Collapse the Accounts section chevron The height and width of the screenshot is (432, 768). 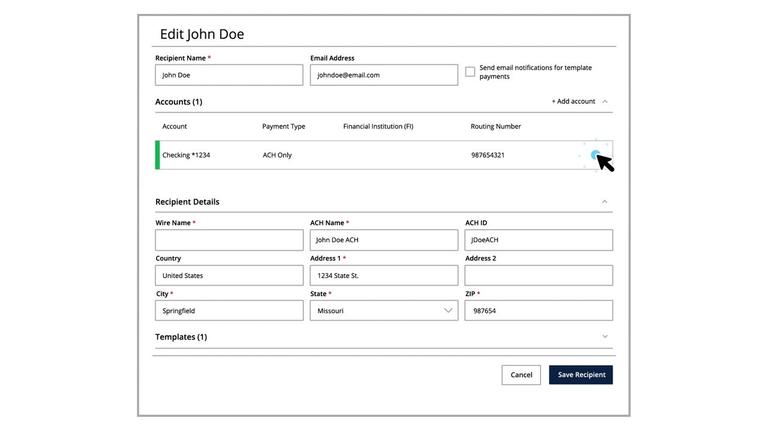[x=605, y=101]
